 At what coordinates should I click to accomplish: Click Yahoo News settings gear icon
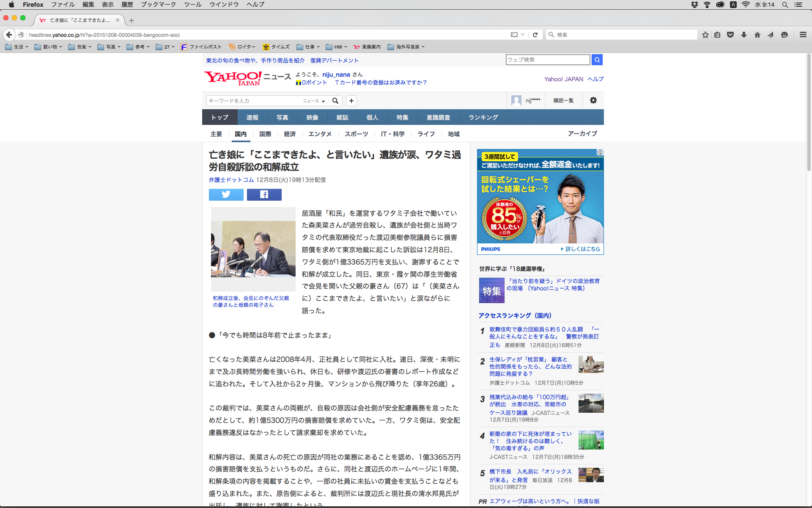(593, 100)
